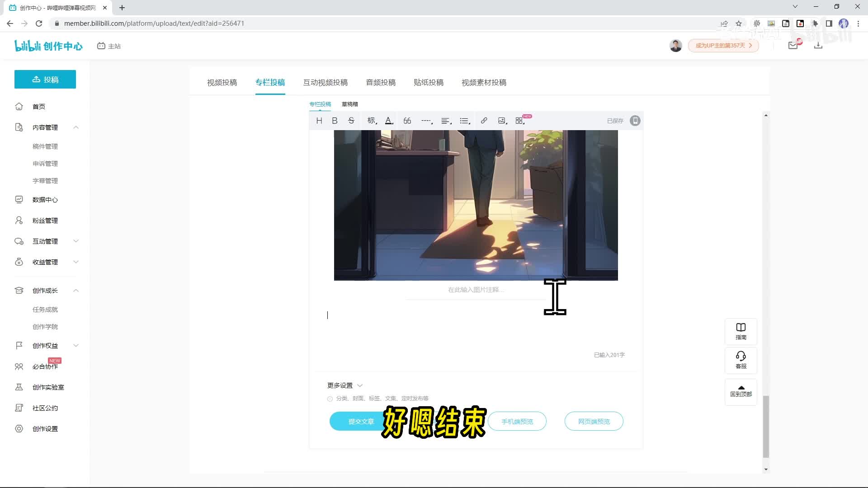
Task: Switch to 视频投稿 tab
Action: coord(222,82)
